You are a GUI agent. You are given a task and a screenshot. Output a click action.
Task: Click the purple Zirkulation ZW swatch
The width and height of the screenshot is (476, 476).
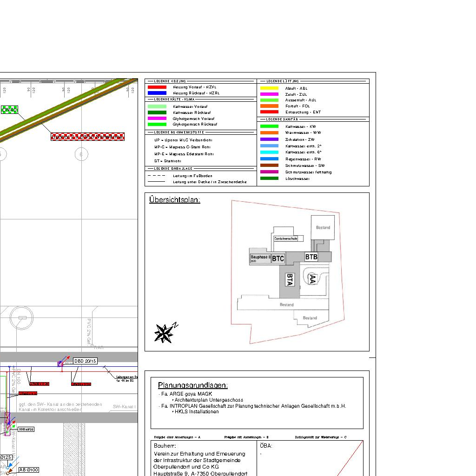(269, 139)
